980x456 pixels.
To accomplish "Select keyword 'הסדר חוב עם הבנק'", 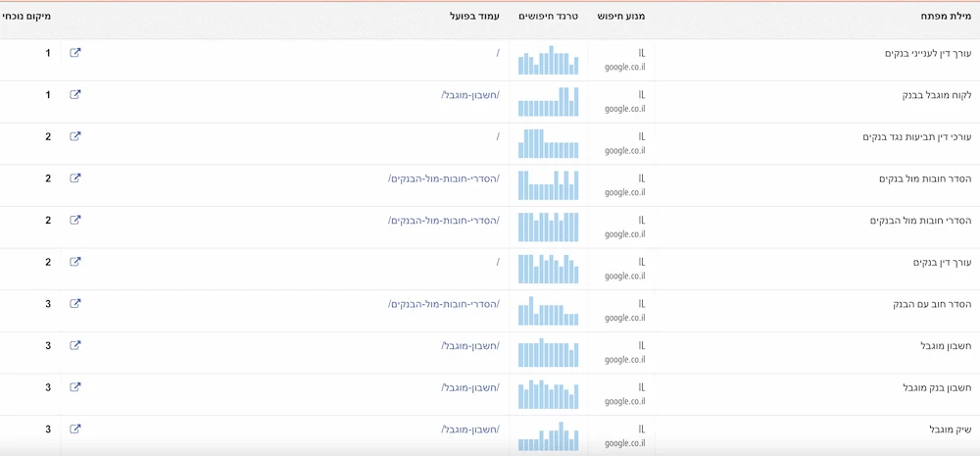I will pyautogui.click(x=932, y=304).
